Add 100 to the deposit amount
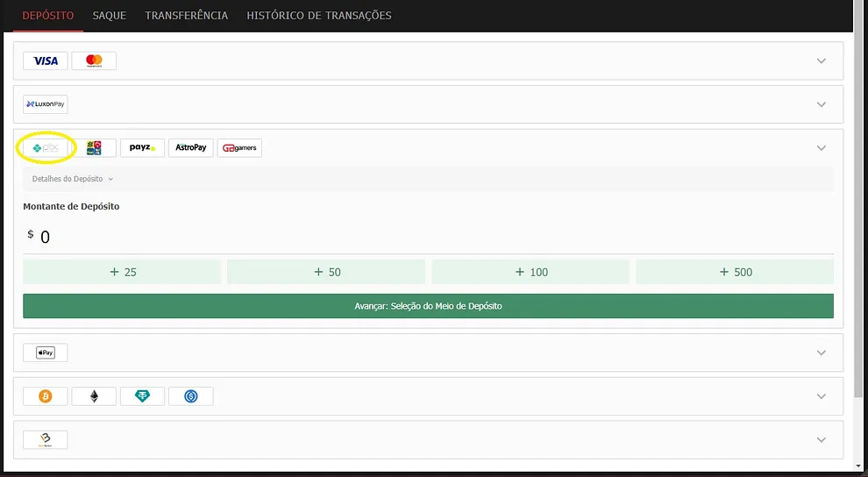 coord(530,272)
